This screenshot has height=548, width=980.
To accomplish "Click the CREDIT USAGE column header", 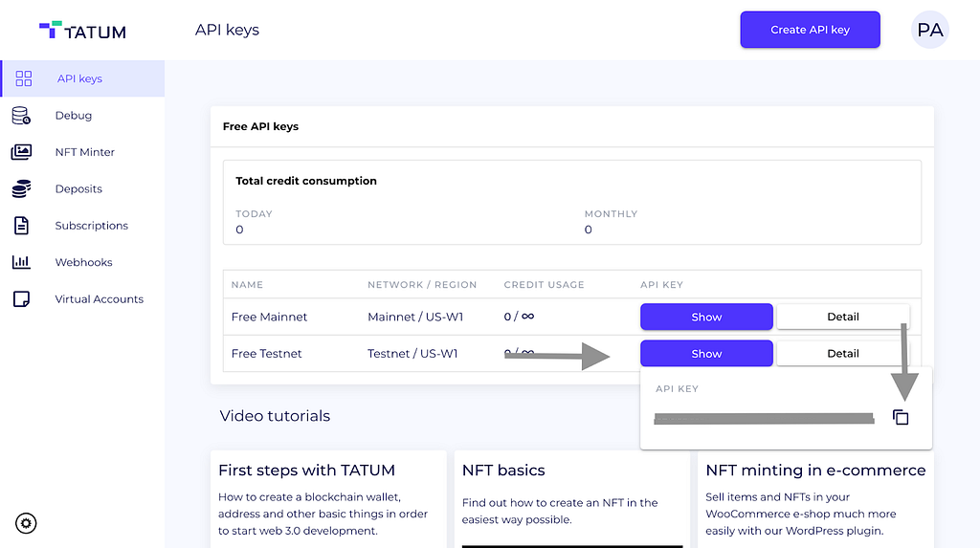I will [544, 285].
